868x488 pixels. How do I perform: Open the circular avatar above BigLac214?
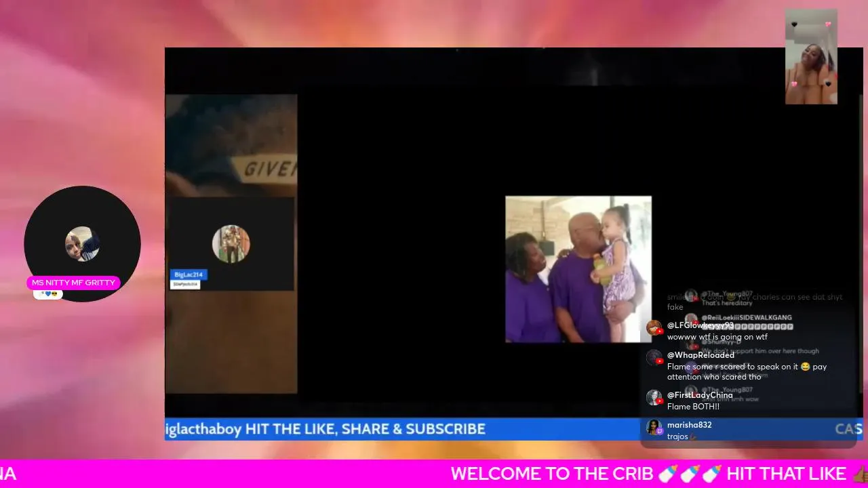[x=231, y=244]
